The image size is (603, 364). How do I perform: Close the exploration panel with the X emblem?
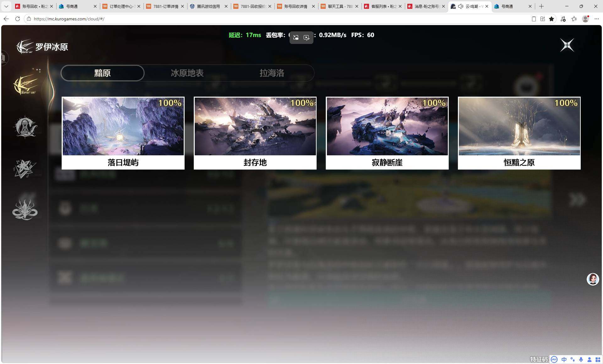[567, 45]
